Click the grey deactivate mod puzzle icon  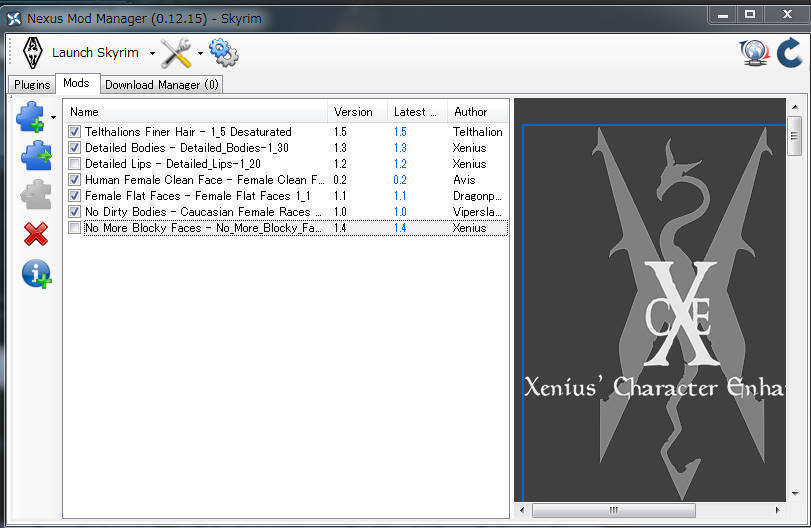[x=36, y=194]
